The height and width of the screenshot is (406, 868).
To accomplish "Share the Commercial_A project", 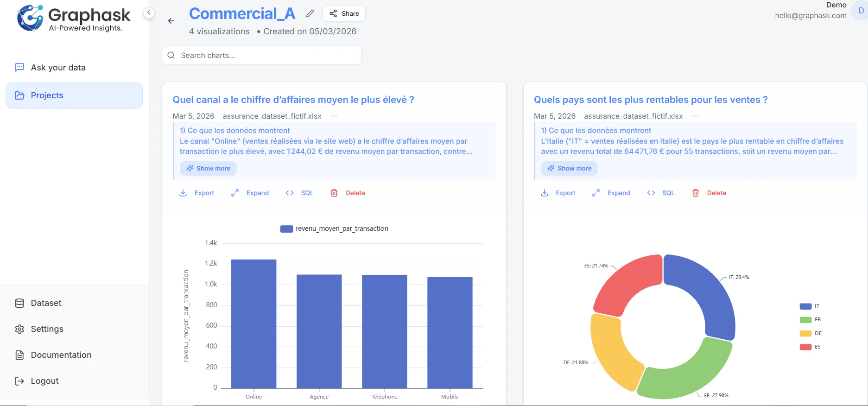I will 344,13.
